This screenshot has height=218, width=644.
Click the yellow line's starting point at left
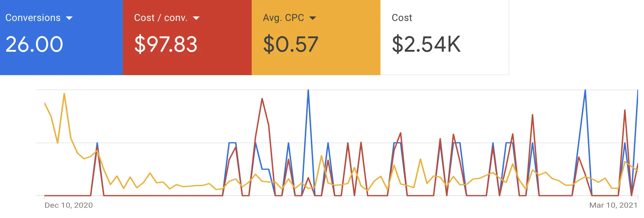45,103
